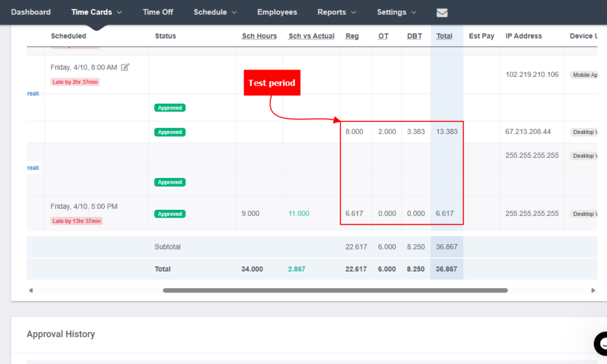Click the scroll left arrow
607x364 pixels.
coord(31,290)
